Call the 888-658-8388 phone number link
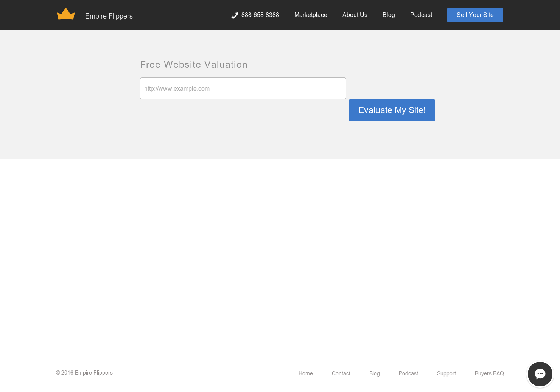560x392 pixels. click(260, 15)
